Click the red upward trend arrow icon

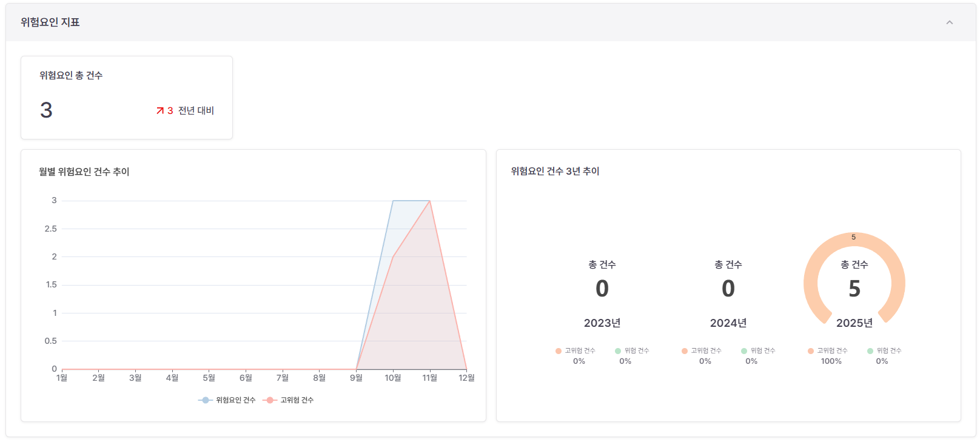[x=160, y=110]
